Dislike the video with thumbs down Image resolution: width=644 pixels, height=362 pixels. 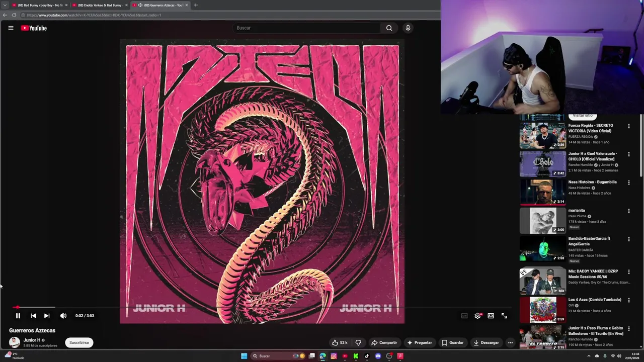point(358,342)
